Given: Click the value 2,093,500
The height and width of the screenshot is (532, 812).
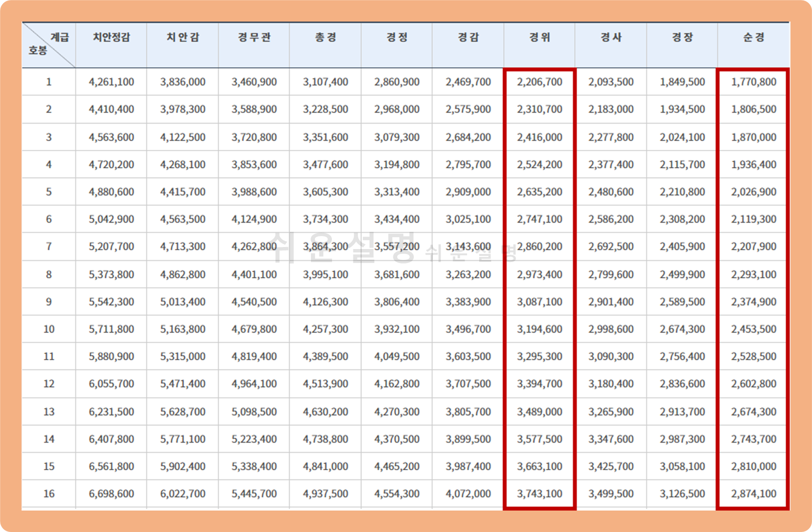Looking at the screenshot, I should pyautogui.click(x=611, y=82).
